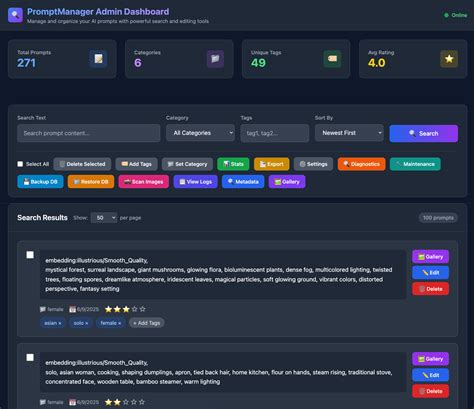Click the PromptManager magnifier logo icon

point(15,15)
